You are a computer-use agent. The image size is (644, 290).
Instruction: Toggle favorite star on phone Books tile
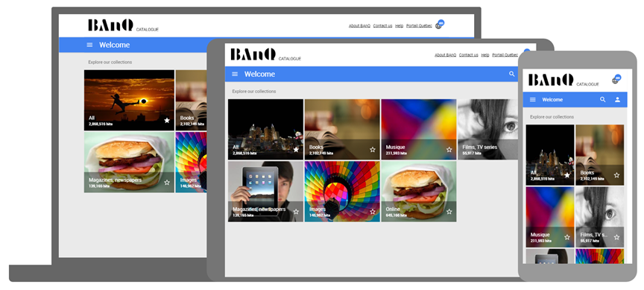pos(616,175)
